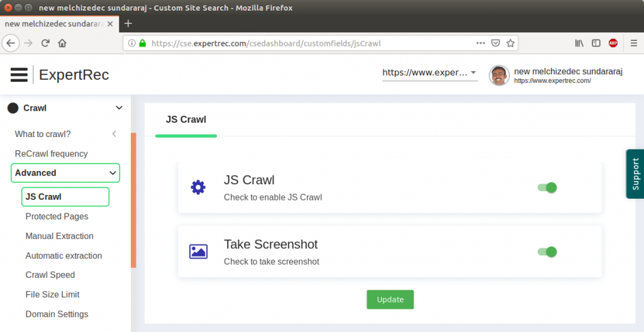This screenshot has width=644, height=332.
Task: Select the JS Crawl tab header
Action: click(186, 119)
